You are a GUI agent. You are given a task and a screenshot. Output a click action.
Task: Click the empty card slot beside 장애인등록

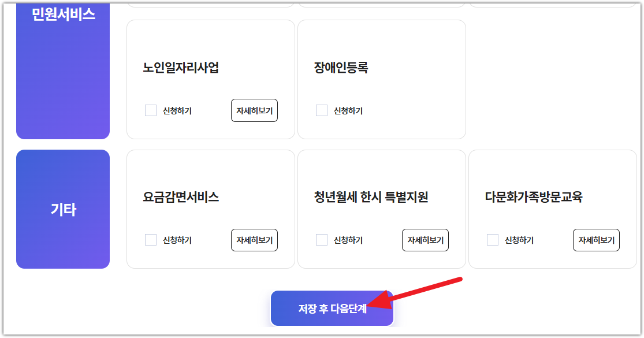click(554, 79)
